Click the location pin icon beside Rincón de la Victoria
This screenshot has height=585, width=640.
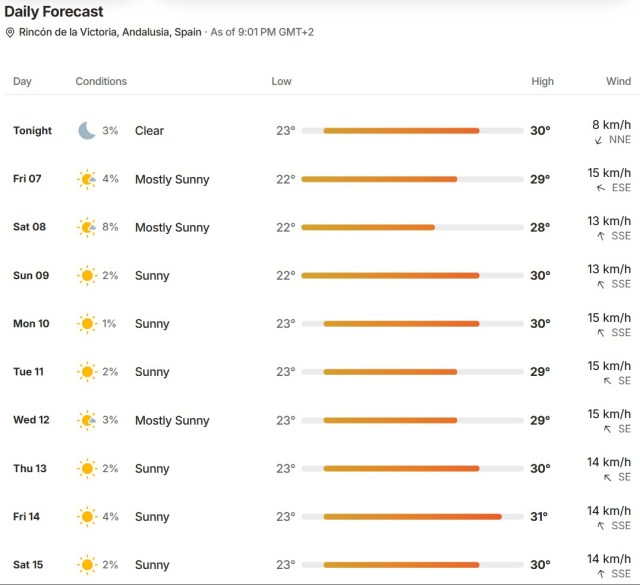pyautogui.click(x=10, y=32)
